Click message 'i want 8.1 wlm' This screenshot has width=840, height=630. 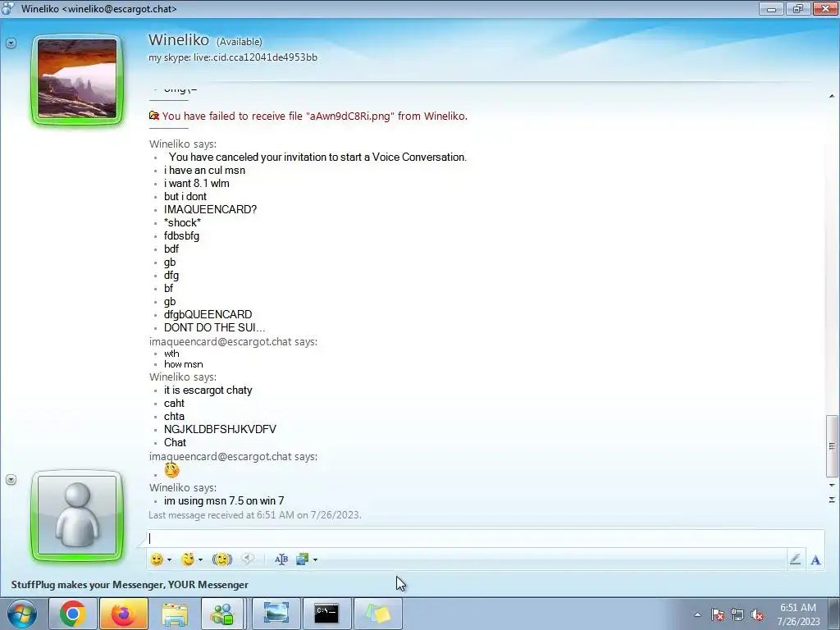(x=197, y=183)
